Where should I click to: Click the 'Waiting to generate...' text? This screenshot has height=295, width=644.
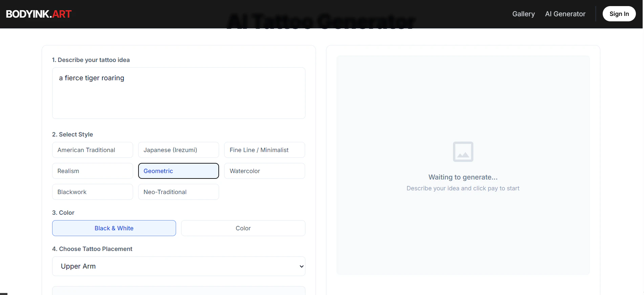pyautogui.click(x=463, y=177)
